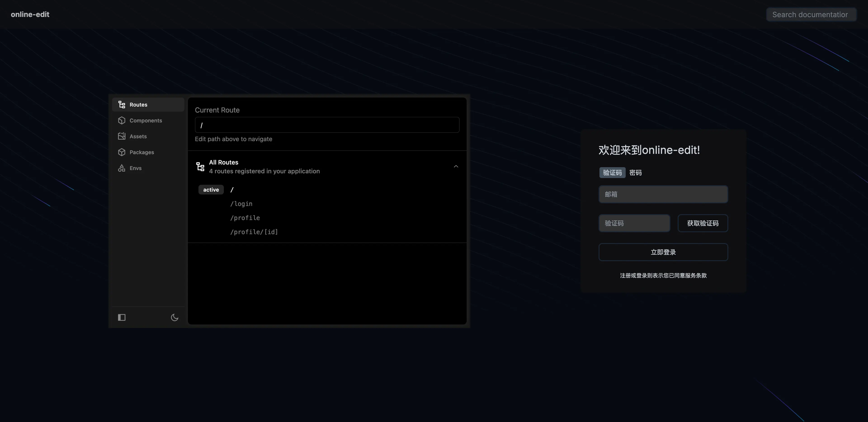
Task: Click the 服务条款 agreement text
Action: pyautogui.click(x=696, y=275)
